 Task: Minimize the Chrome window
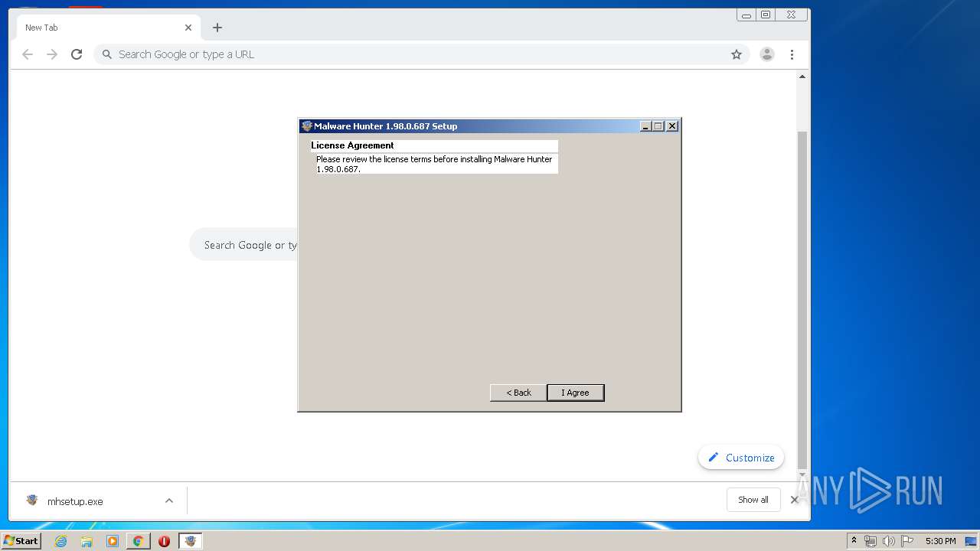746,15
